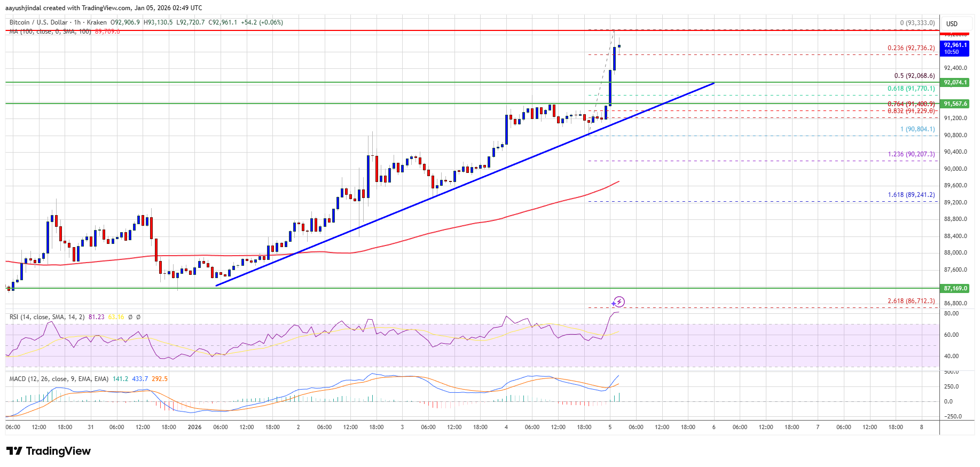980x467 pixels.
Task: Select the MACD (12, 26, close) indicator legend
Action: pyautogui.click(x=59, y=379)
